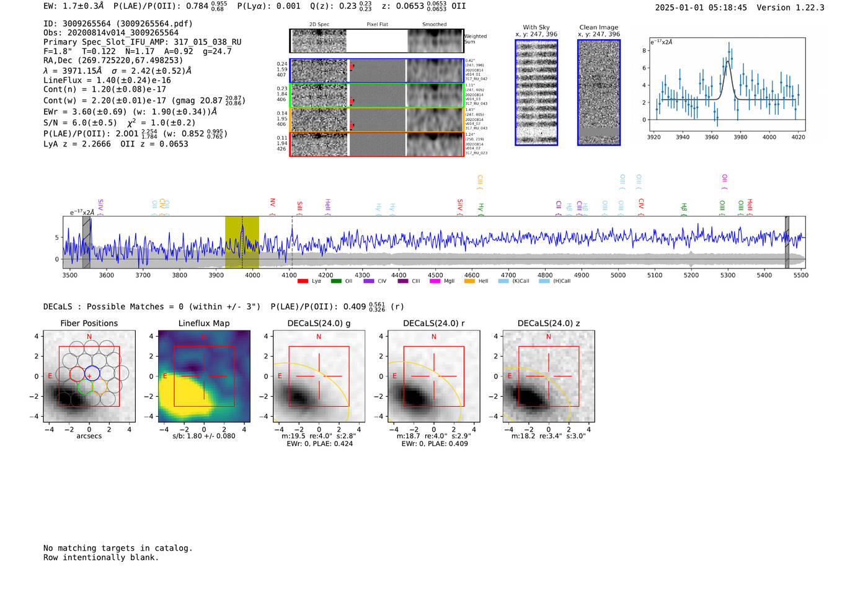Click the Cont(w) gmag 20.87 line

point(144,100)
